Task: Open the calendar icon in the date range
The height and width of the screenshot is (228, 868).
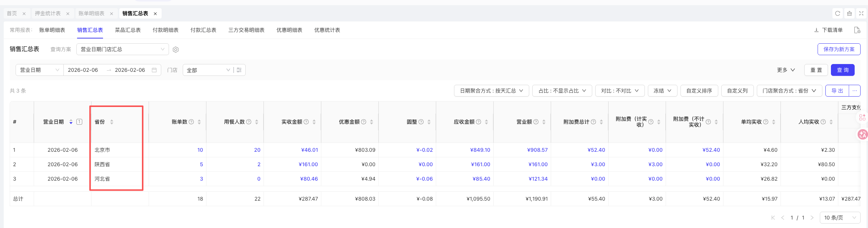Action: (x=154, y=70)
